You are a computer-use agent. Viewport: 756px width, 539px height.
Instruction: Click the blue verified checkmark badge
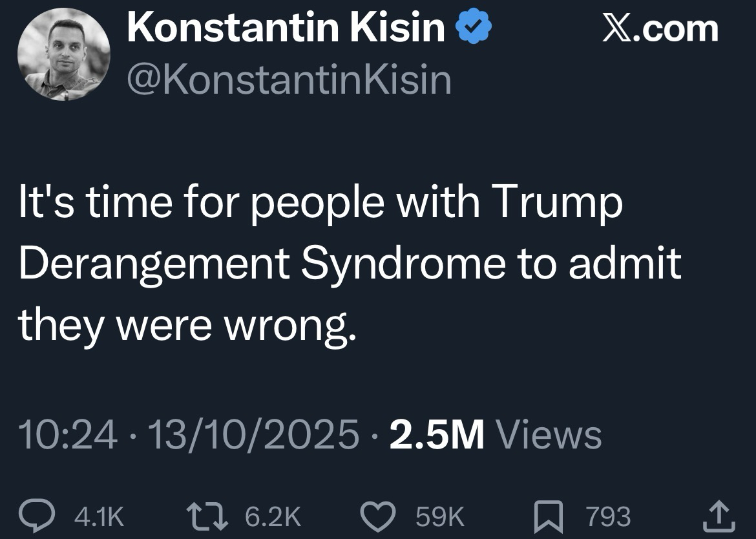point(475,30)
